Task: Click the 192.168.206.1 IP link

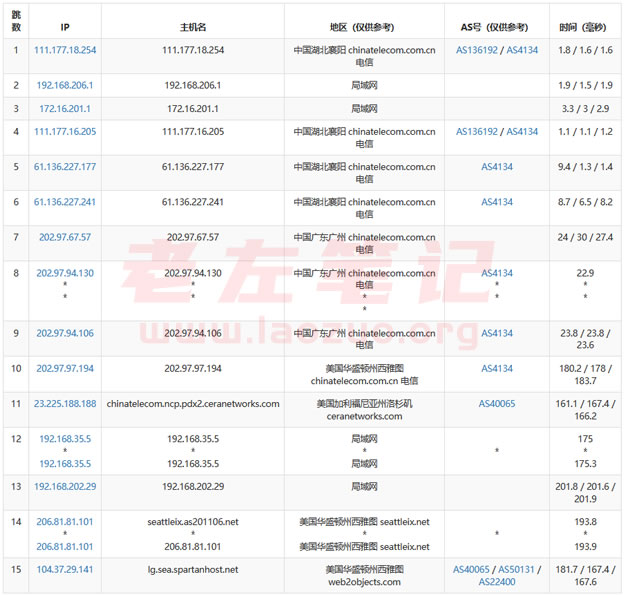Action: [65, 85]
